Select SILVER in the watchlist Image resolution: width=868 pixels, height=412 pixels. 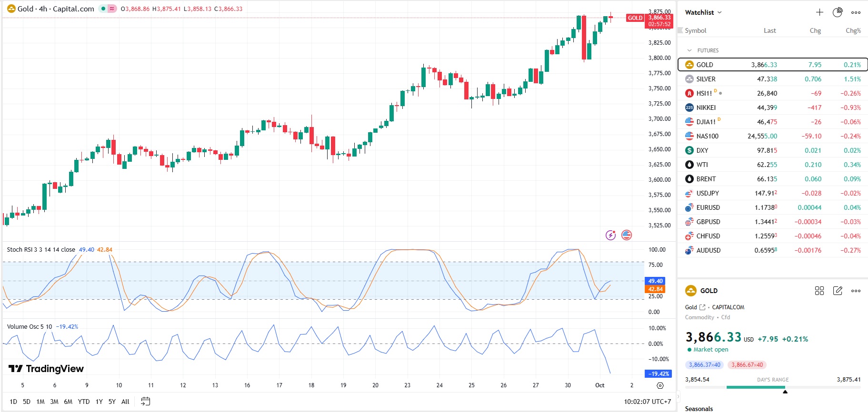[x=706, y=79]
